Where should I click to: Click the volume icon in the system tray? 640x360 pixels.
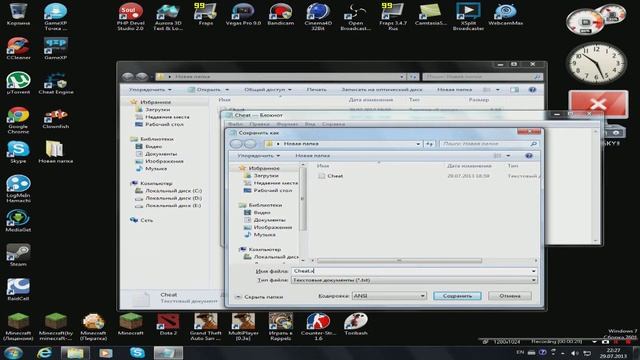(x=575, y=353)
